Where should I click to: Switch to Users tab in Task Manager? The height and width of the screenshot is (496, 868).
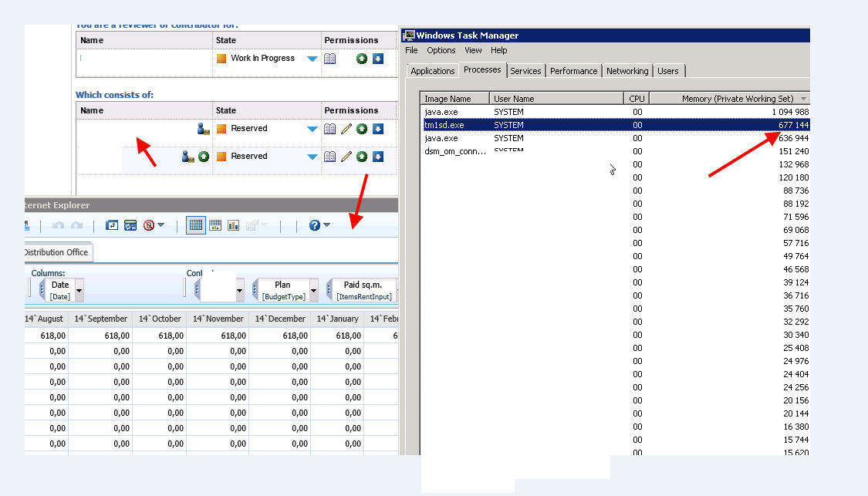(x=667, y=71)
